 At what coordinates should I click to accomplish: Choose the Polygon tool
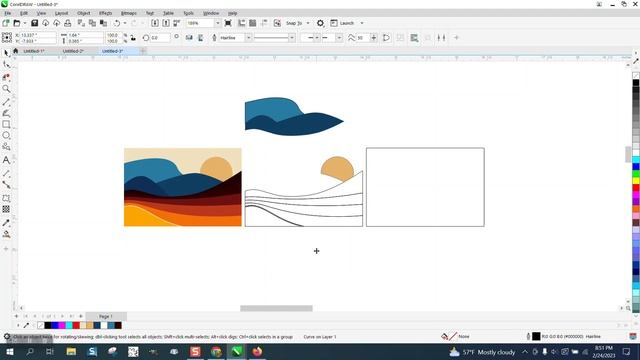click(6, 147)
